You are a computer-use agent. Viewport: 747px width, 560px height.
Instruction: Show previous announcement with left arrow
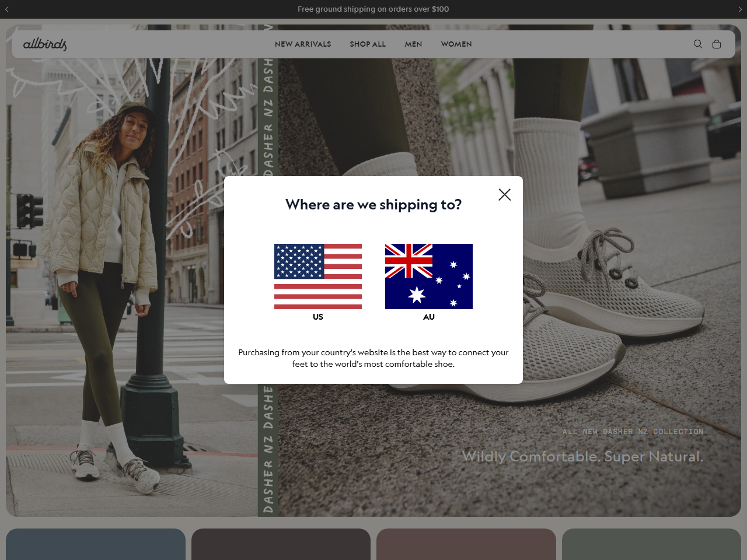7,9
